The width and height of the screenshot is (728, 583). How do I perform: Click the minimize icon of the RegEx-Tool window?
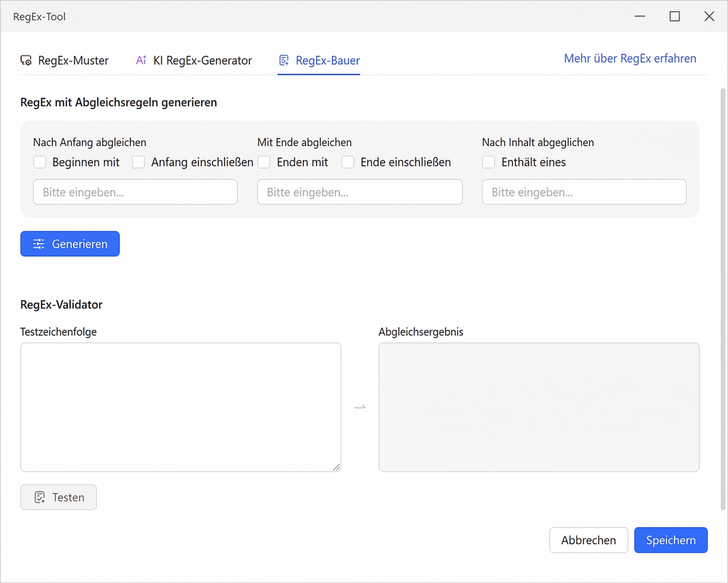(639, 16)
